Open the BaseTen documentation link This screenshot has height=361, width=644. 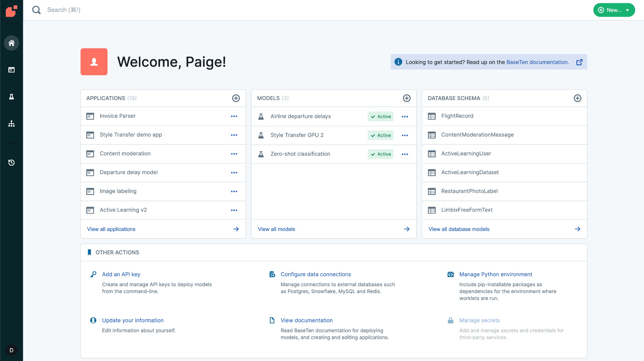pyautogui.click(x=537, y=62)
